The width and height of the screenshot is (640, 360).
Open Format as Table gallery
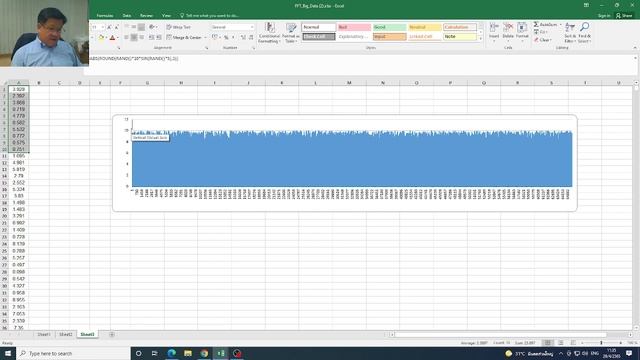pyautogui.click(x=291, y=33)
